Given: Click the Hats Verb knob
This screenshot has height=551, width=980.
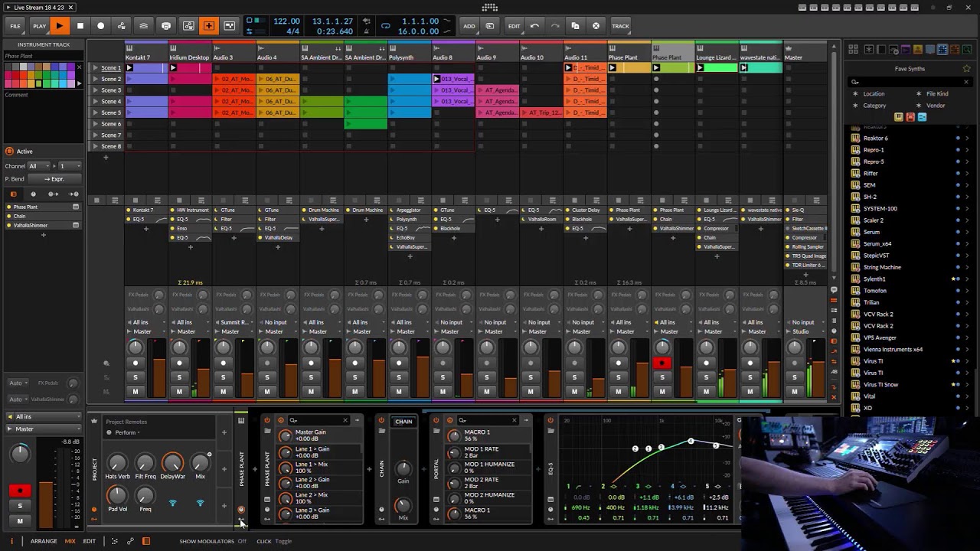Looking at the screenshot, I should click(117, 462).
